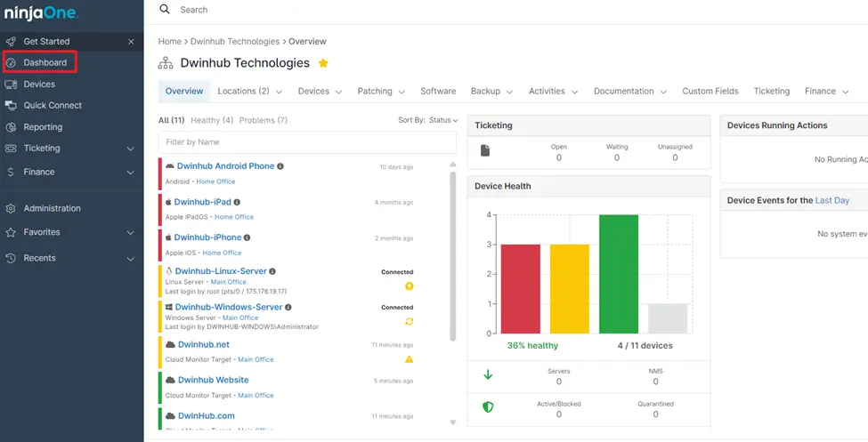Click the Administration gear icon
Image resolution: width=868 pixels, height=442 pixels.
click(11, 209)
